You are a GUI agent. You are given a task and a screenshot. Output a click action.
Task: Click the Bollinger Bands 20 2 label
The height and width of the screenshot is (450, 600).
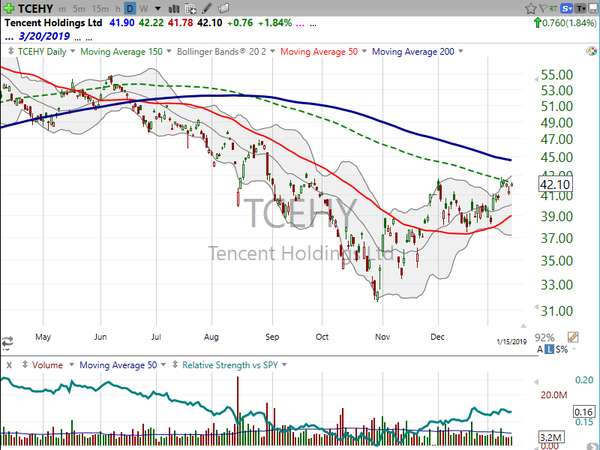click(x=221, y=51)
